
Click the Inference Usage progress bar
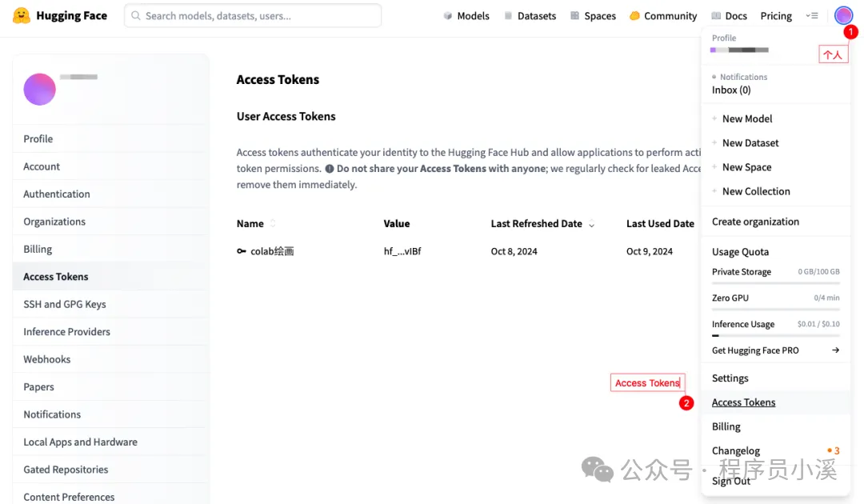(776, 335)
